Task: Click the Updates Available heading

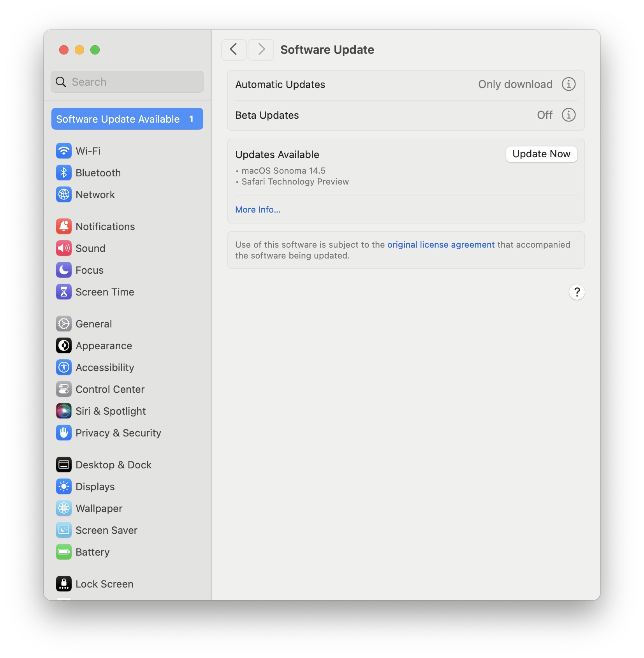Action: (277, 155)
